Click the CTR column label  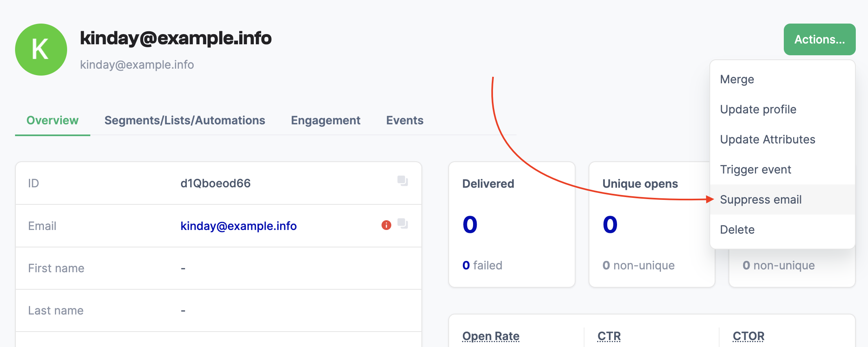pyautogui.click(x=609, y=336)
